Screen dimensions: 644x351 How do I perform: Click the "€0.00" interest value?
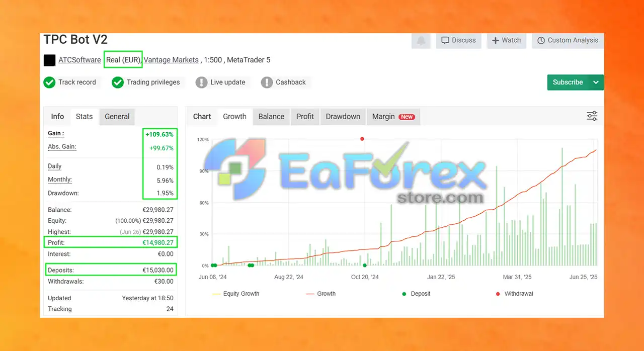pos(166,254)
